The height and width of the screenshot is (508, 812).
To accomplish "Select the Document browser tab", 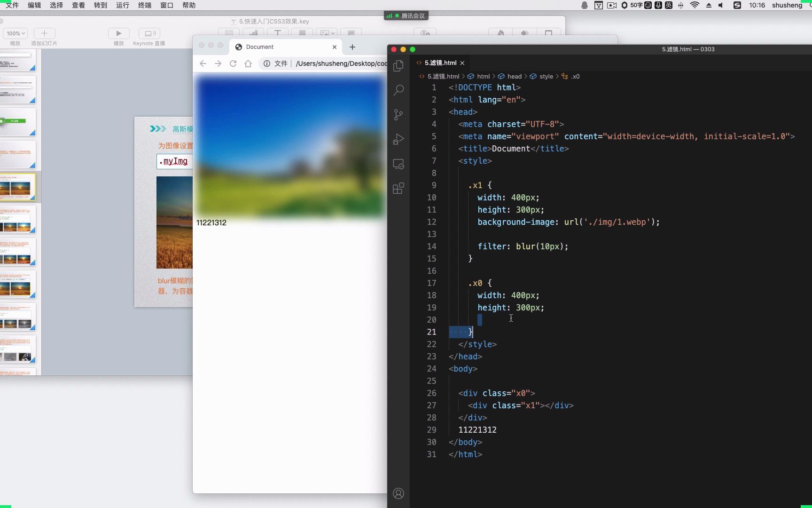I will pos(286,47).
